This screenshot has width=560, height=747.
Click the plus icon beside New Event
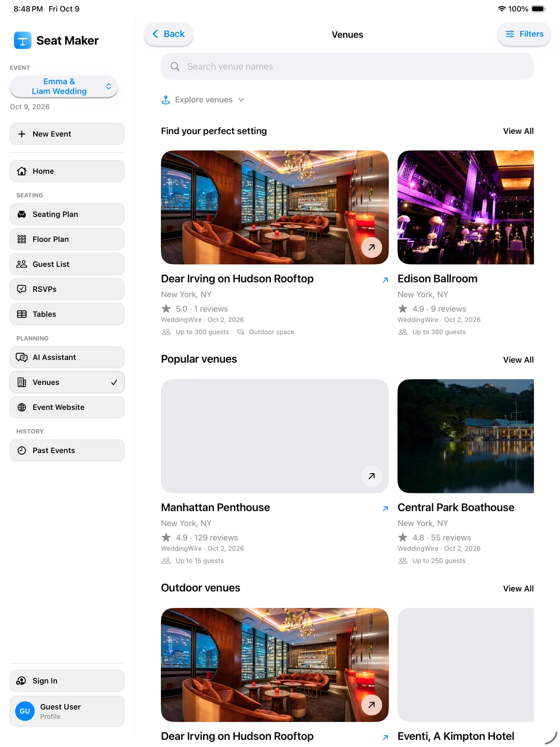point(22,134)
